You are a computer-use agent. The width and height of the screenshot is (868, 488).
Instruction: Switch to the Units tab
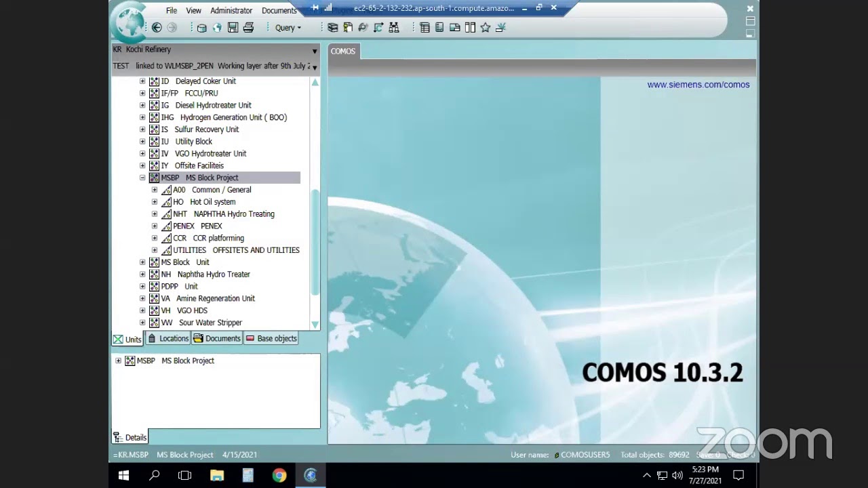[127, 340]
